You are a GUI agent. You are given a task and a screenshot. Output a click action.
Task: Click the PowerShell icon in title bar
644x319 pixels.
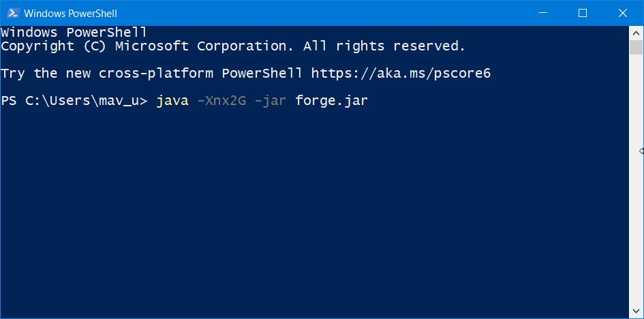tap(13, 13)
